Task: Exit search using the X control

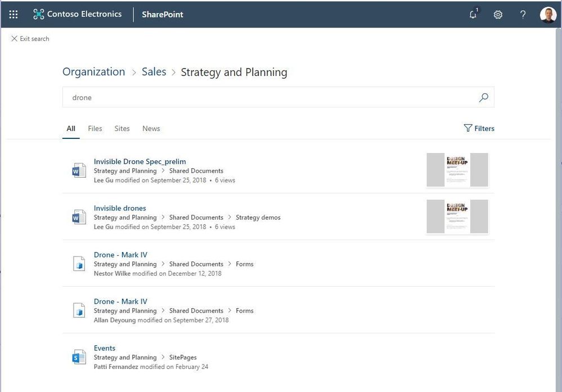Action: pyautogui.click(x=14, y=38)
